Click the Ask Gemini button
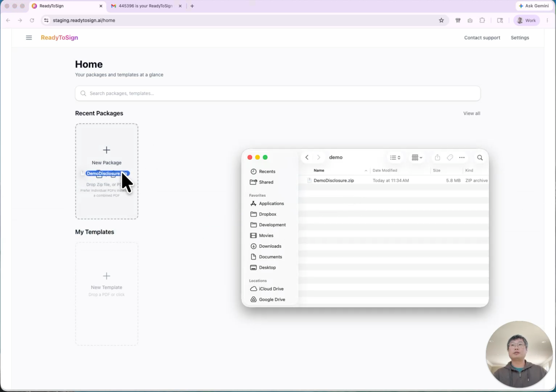Screen dimensions: 556x392 pos(534,6)
